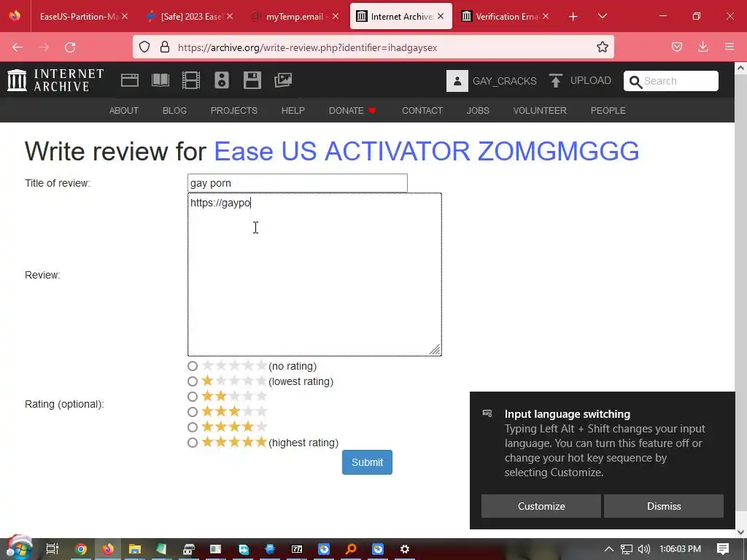Select the highest rating five stars
Image resolution: width=747 pixels, height=560 pixels.
(x=193, y=443)
